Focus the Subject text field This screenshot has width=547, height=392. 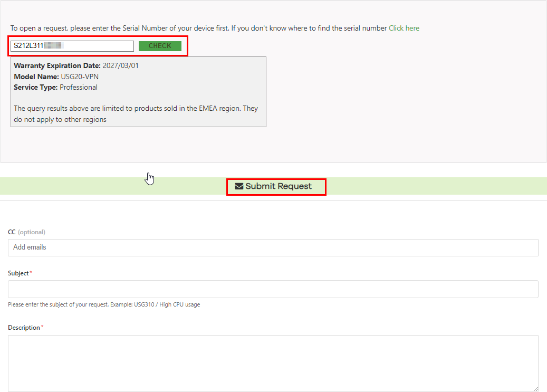[x=273, y=289]
